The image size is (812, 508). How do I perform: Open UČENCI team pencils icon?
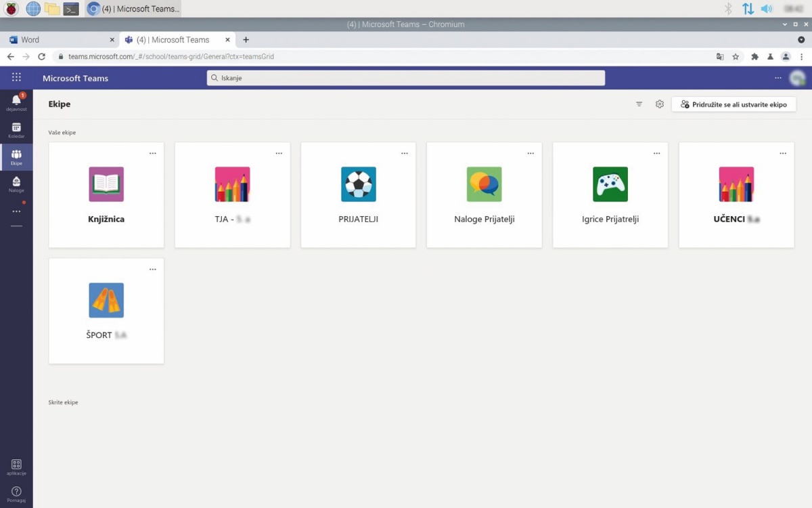(x=736, y=184)
